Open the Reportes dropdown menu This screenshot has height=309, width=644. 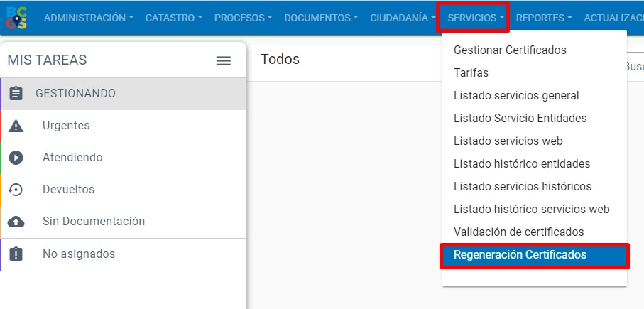coord(544,18)
